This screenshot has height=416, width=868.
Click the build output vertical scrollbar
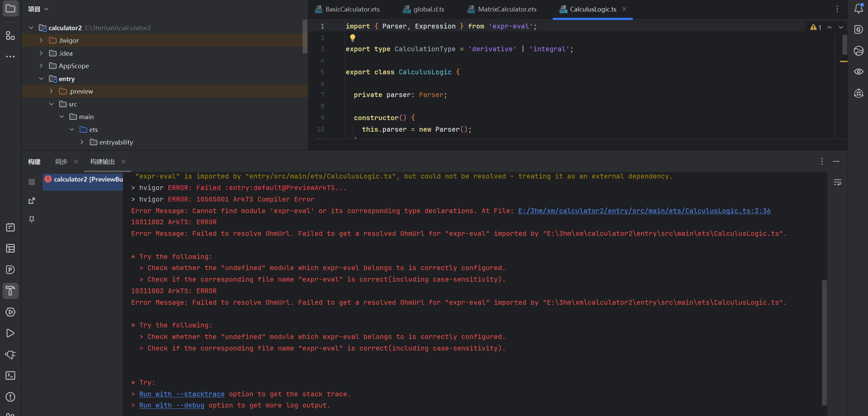point(824,343)
